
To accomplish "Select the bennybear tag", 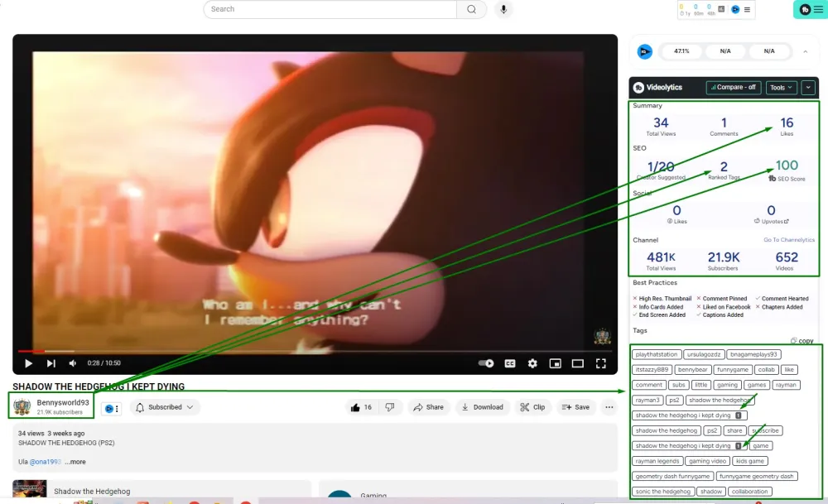I will 692,369.
